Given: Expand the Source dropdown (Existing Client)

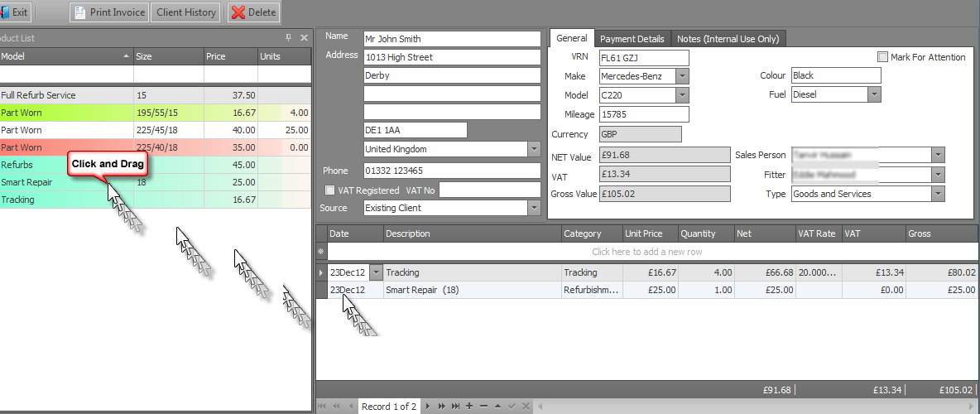Looking at the screenshot, I should 534,209.
